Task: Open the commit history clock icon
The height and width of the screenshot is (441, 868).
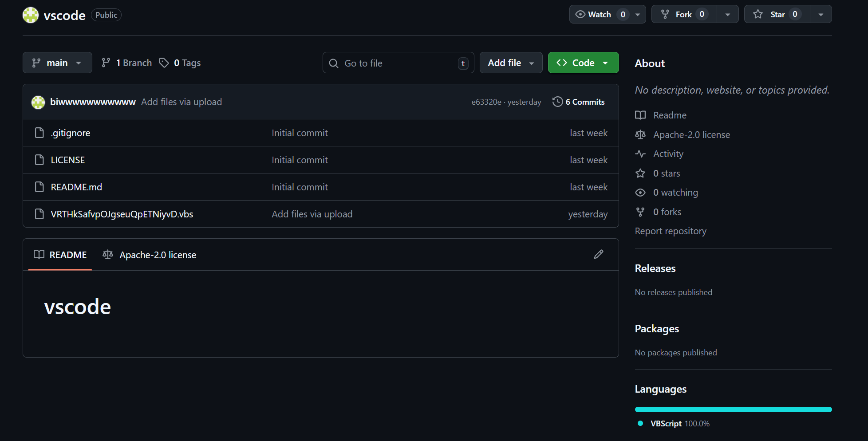Action: pos(557,102)
